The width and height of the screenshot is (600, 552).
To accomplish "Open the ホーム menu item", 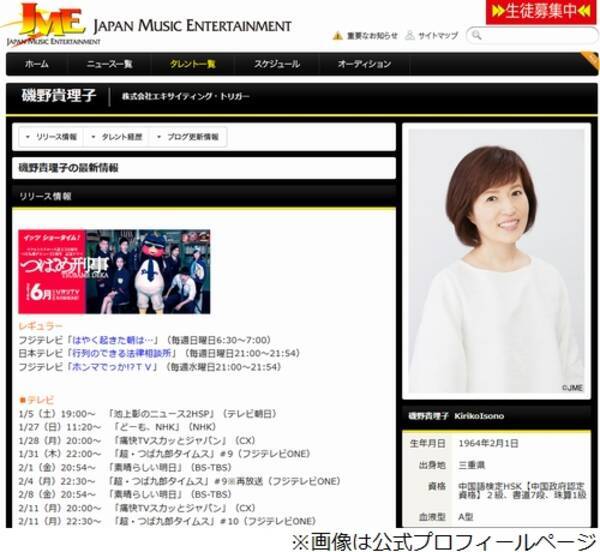I will click(x=36, y=64).
